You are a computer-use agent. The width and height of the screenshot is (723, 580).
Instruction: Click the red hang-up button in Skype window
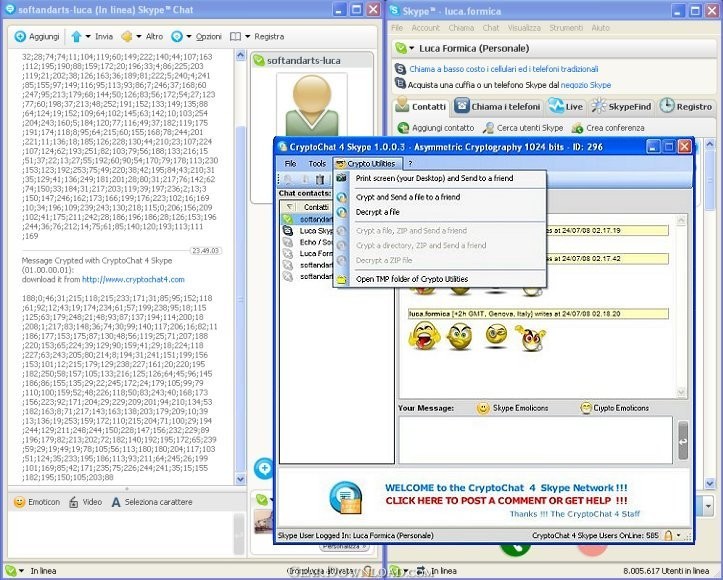tap(592, 549)
